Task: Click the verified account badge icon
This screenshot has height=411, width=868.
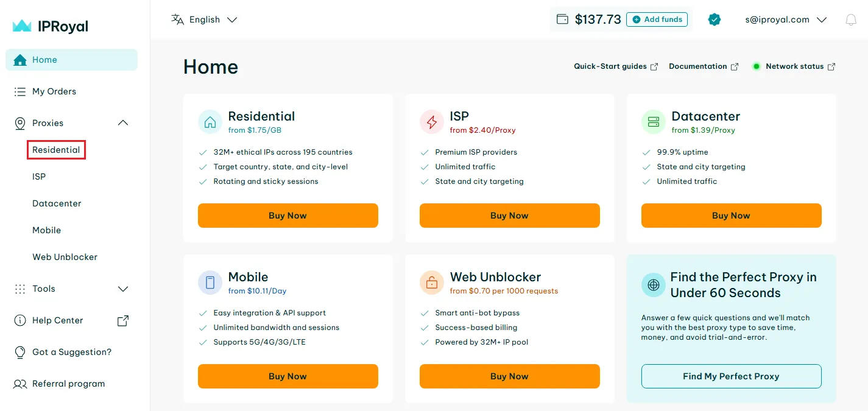Action: pyautogui.click(x=715, y=19)
